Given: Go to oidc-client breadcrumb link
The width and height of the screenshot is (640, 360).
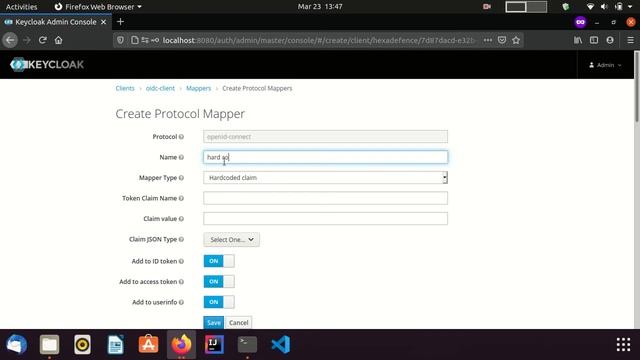Looking at the screenshot, I should click(x=160, y=88).
